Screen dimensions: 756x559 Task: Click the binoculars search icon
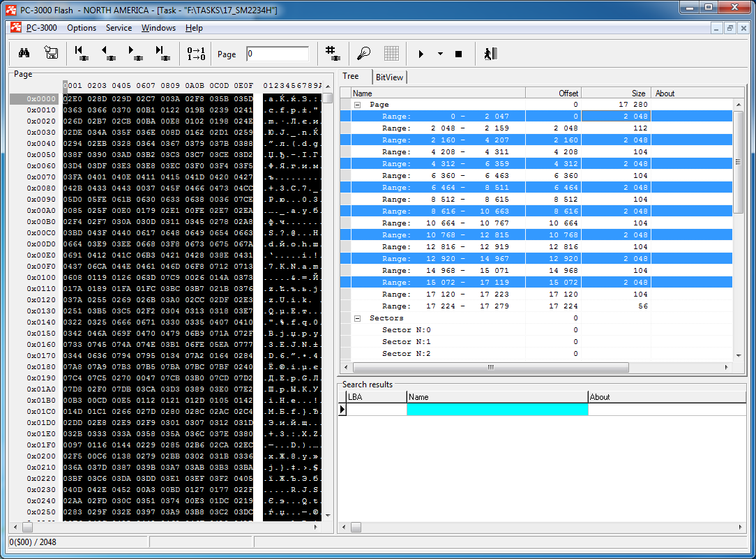[x=23, y=54]
